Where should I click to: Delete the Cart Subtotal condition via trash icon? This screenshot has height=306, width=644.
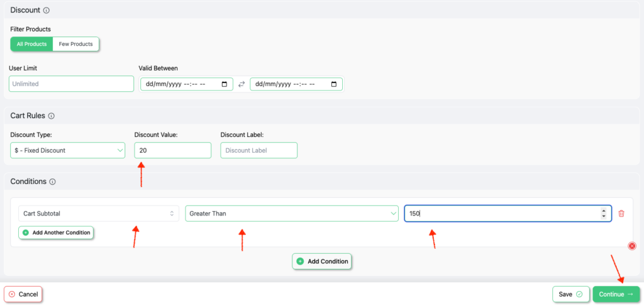(x=621, y=214)
